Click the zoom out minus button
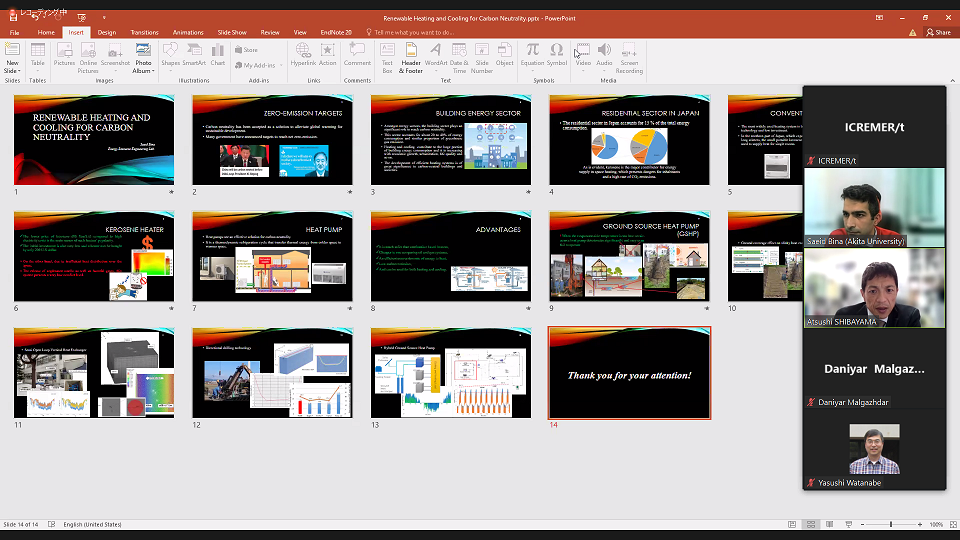 tap(862, 525)
